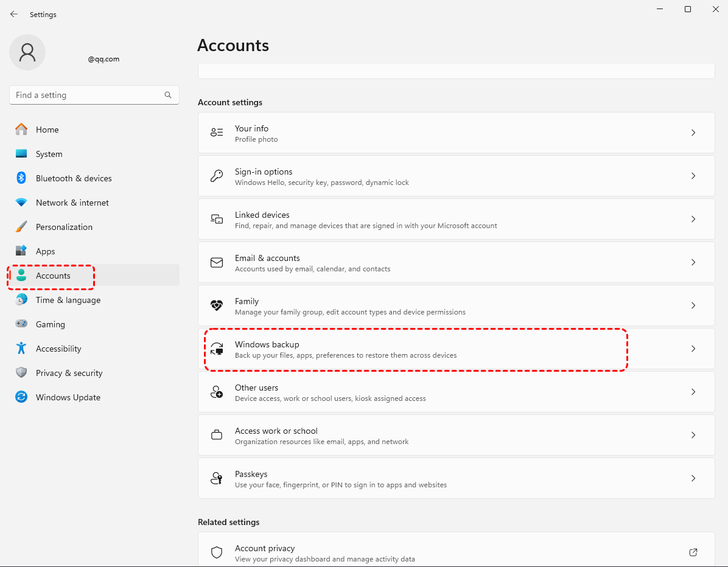Click the work or school briefcase icon
The width and height of the screenshot is (728, 567).
click(217, 435)
